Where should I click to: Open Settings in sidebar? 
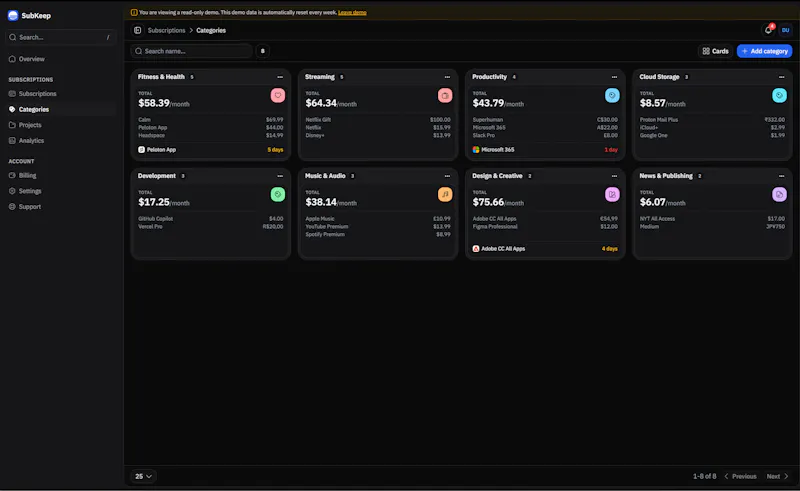pyautogui.click(x=61, y=191)
